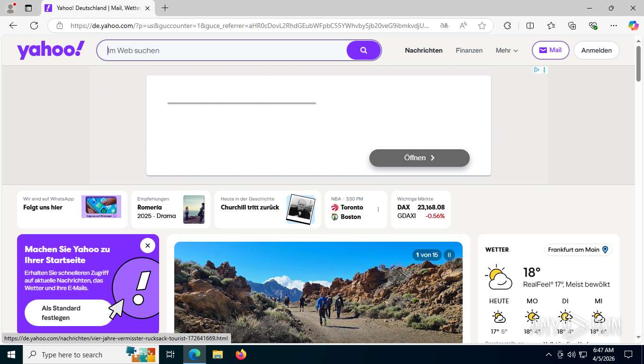Launch the Copilot sidebar icon
This screenshot has height=364, width=644.
click(634, 26)
